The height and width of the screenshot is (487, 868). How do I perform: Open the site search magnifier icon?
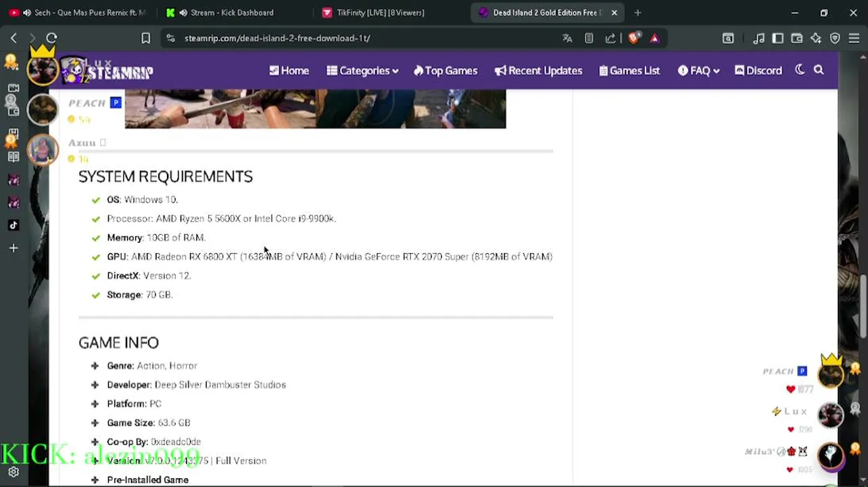(x=819, y=70)
